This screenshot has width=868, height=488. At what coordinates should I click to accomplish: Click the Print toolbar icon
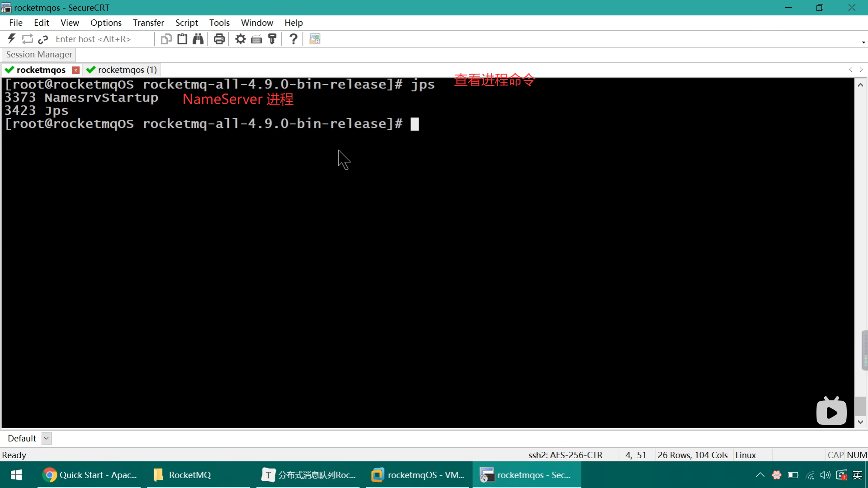tap(219, 39)
